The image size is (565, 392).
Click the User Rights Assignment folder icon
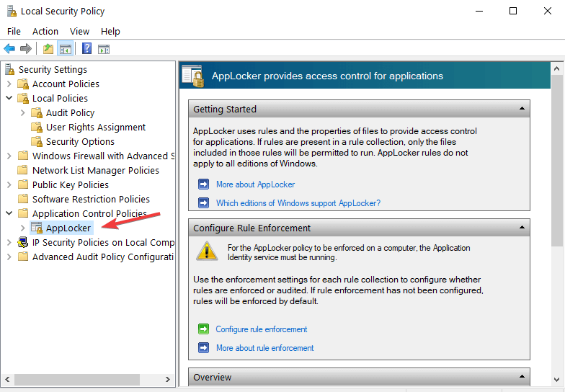pos(37,127)
